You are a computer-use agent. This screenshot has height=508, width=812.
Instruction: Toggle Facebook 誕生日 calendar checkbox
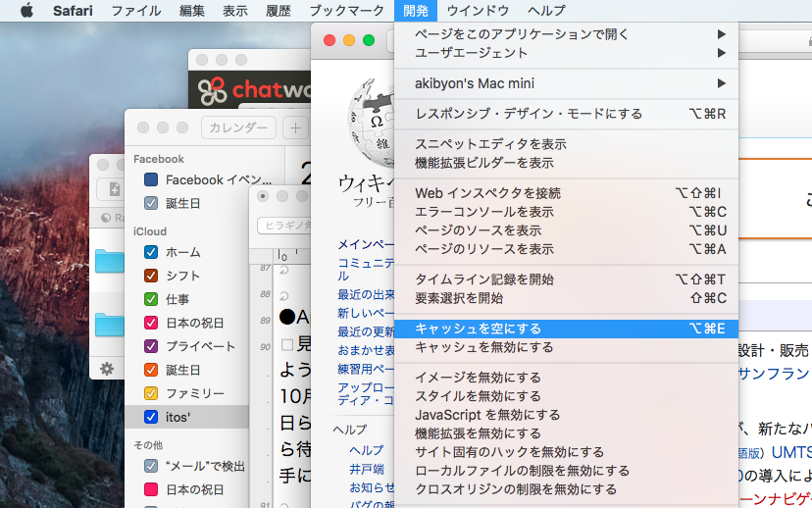click(151, 204)
